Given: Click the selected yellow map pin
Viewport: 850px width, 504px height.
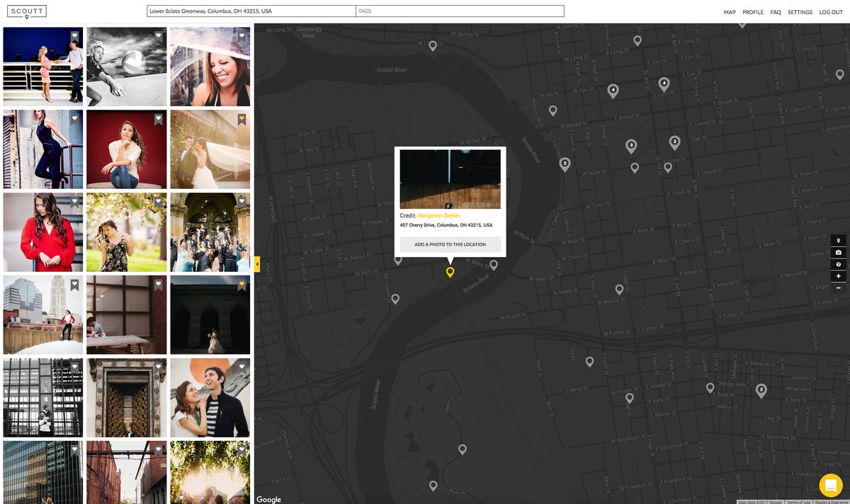Looking at the screenshot, I should point(450,273).
